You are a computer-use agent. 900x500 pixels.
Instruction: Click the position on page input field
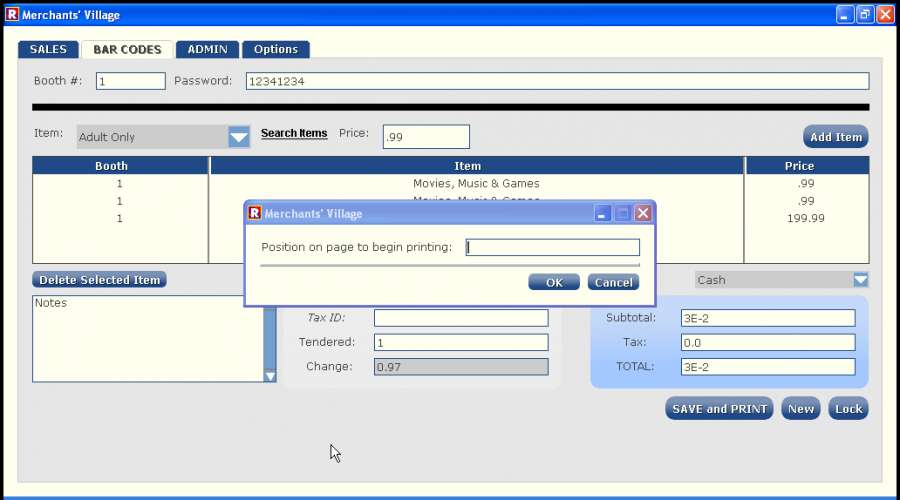[552, 247]
